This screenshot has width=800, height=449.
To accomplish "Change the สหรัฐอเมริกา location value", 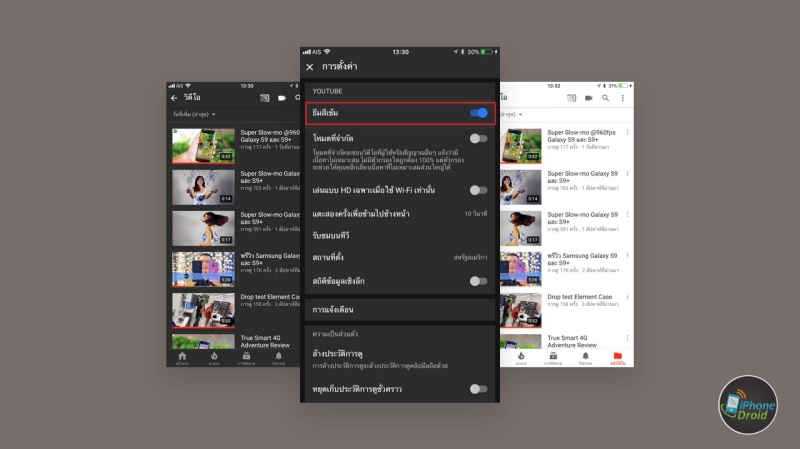I will pyautogui.click(x=470, y=258).
